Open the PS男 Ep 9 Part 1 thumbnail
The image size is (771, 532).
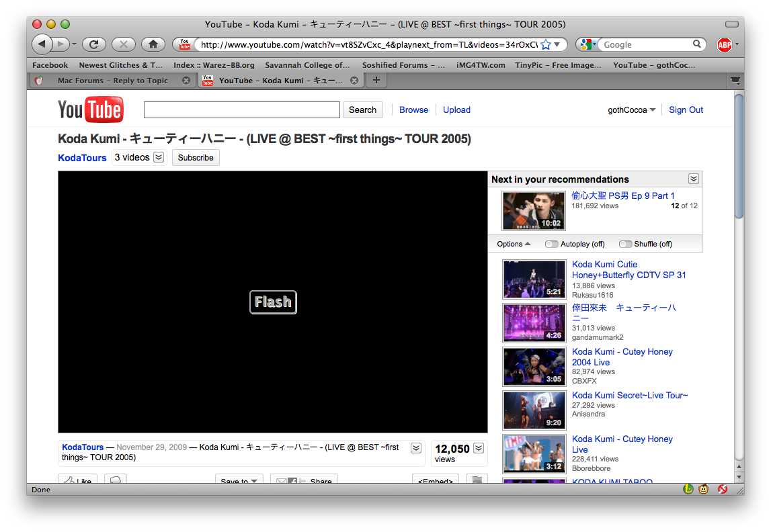click(534, 211)
